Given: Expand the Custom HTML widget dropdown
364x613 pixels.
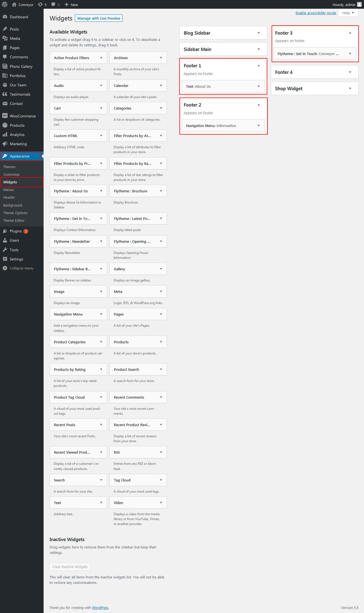Looking at the screenshot, I should click(101, 136).
